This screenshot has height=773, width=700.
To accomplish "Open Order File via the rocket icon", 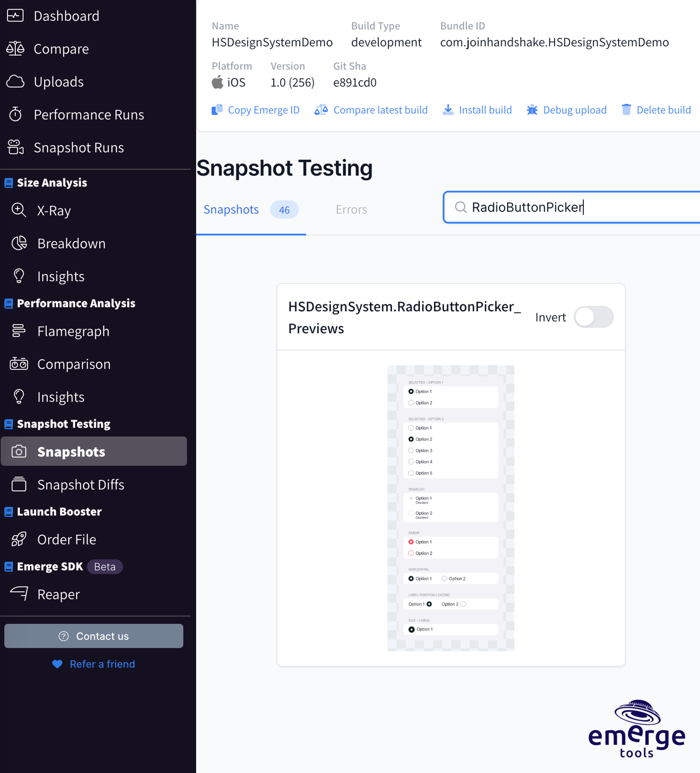I will (18, 539).
